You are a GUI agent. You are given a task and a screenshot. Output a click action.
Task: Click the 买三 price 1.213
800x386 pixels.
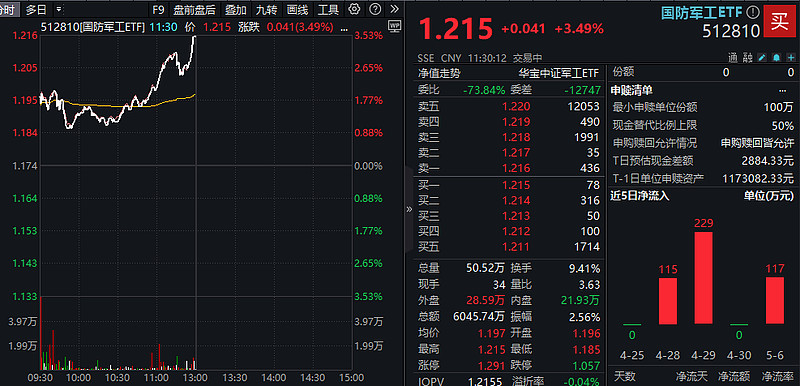(516, 216)
